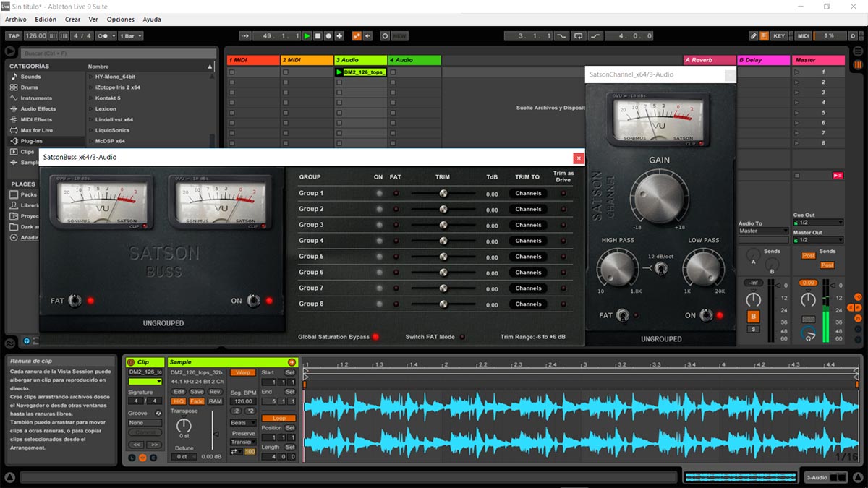Image resolution: width=868 pixels, height=488 pixels.
Task: Click the tempo 126.00 field
Action: [35, 35]
